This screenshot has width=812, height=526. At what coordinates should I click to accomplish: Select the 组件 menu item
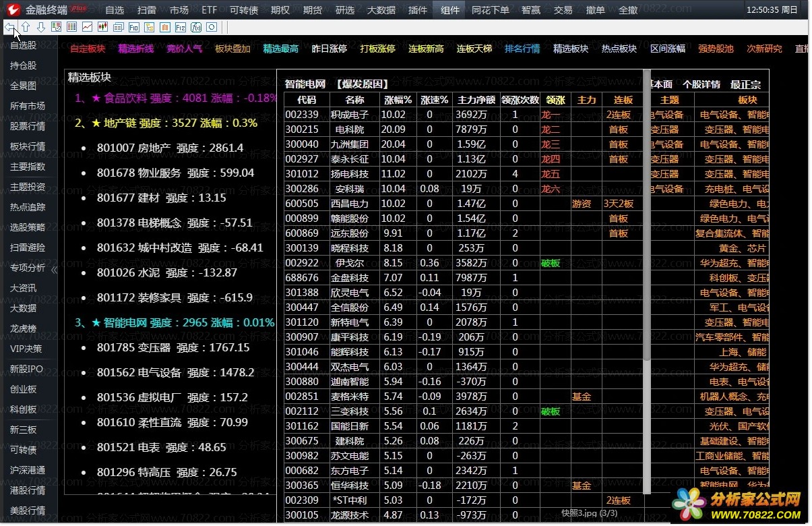(x=450, y=10)
